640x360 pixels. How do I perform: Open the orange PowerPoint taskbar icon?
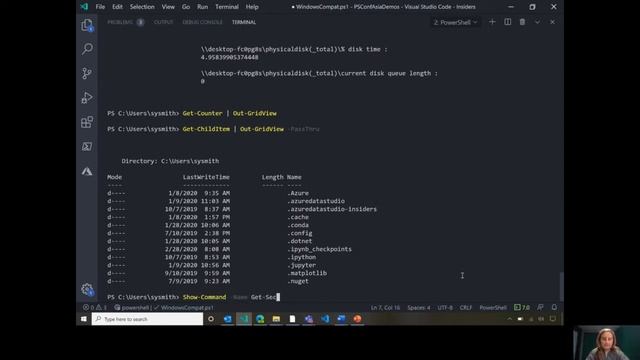point(358,319)
